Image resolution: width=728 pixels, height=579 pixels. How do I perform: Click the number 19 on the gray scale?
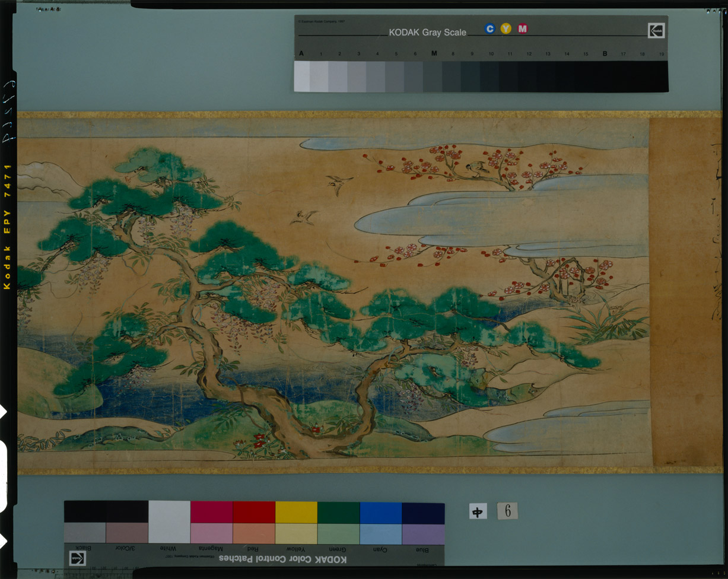[x=661, y=54]
